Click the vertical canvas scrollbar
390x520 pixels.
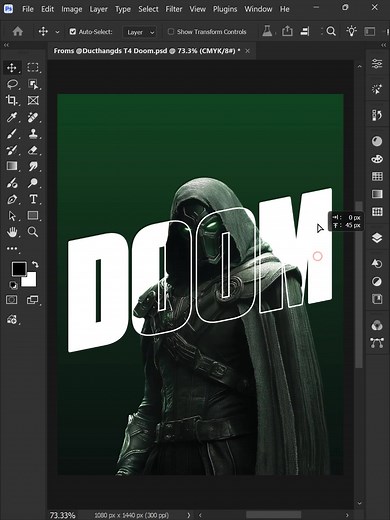[359, 284]
